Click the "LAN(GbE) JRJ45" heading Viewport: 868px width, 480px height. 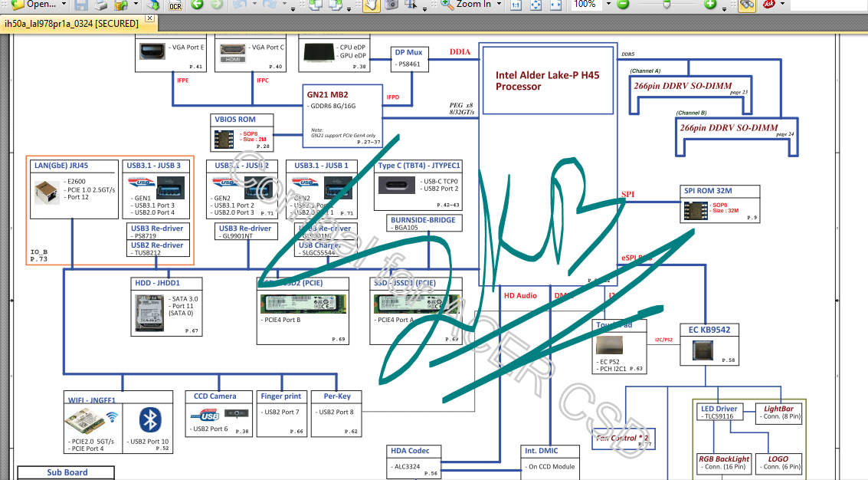coord(61,165)
